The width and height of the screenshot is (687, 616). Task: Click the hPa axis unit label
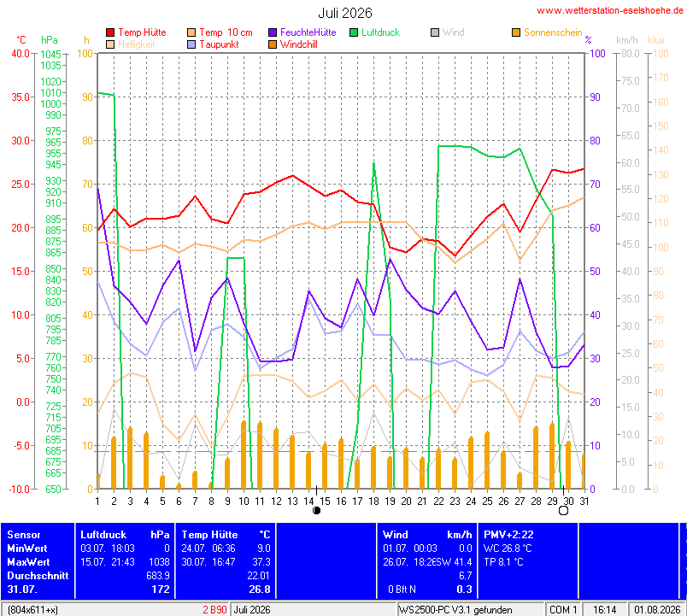tap(50, 40)
